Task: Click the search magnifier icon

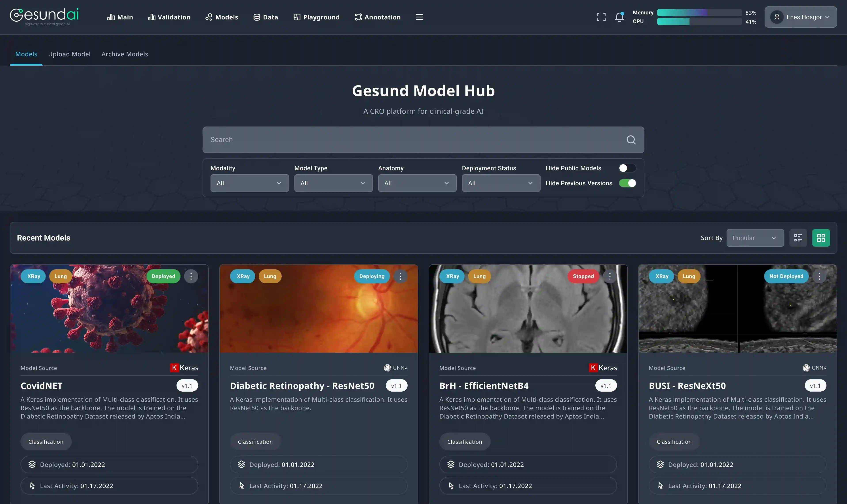Action: click(631, 140)
